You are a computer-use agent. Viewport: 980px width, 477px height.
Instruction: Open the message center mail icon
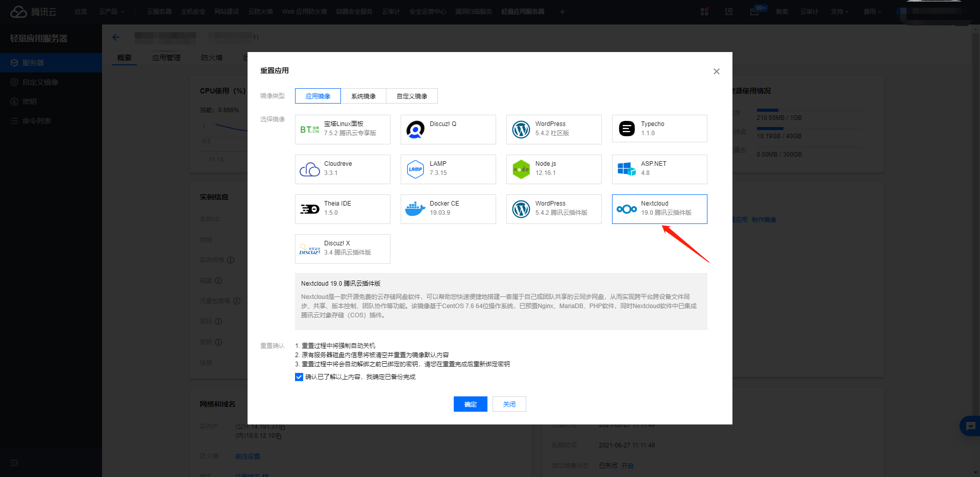[x=754, y=12]
